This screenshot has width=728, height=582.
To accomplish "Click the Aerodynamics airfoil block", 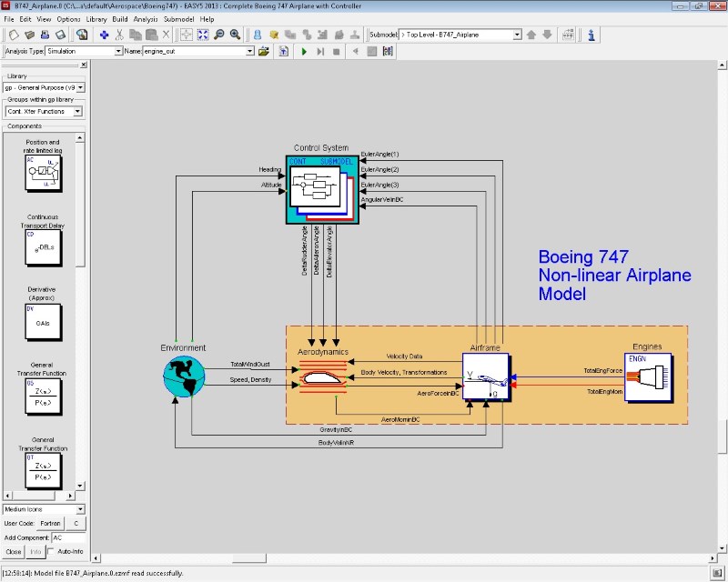I will 323,376.
